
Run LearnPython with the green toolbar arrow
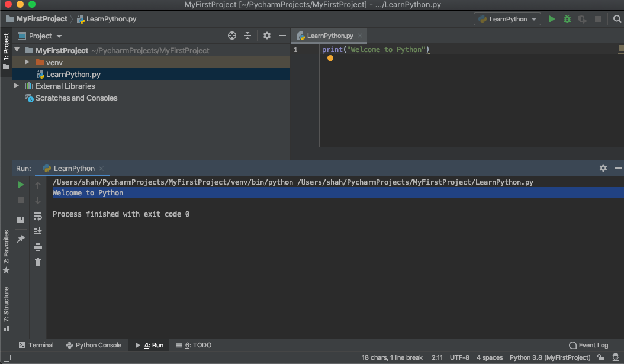[552, 19]
